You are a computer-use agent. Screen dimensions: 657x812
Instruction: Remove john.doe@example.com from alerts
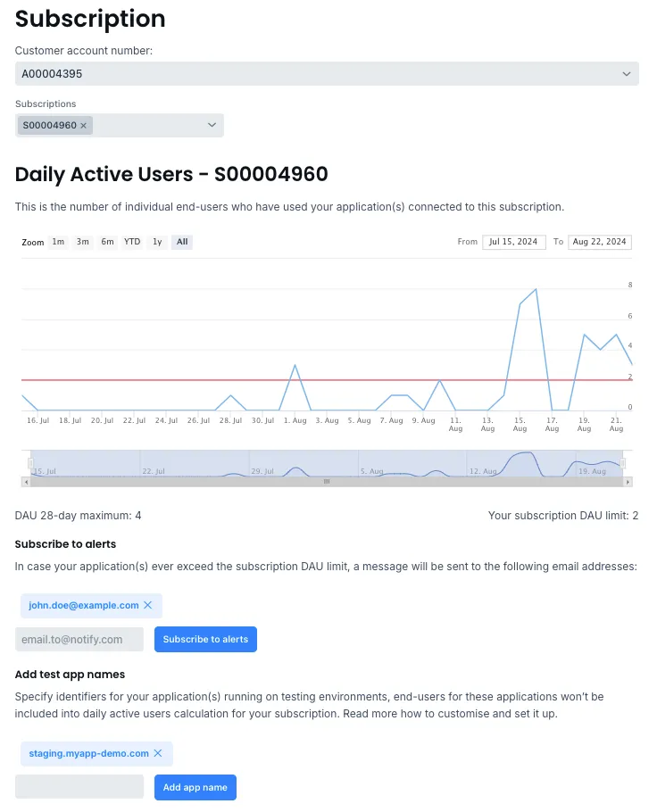148,605
